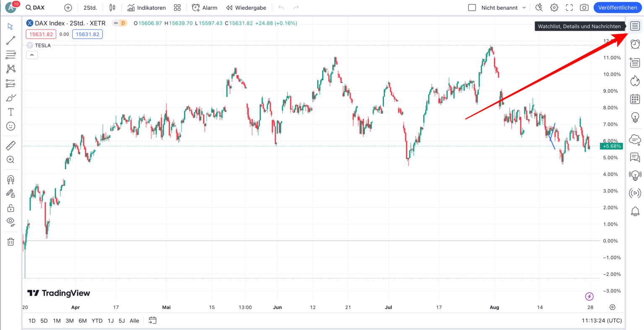Hide all drawings using the eye toggle
Screen dimensions: 644x330
tap(10, 222)
